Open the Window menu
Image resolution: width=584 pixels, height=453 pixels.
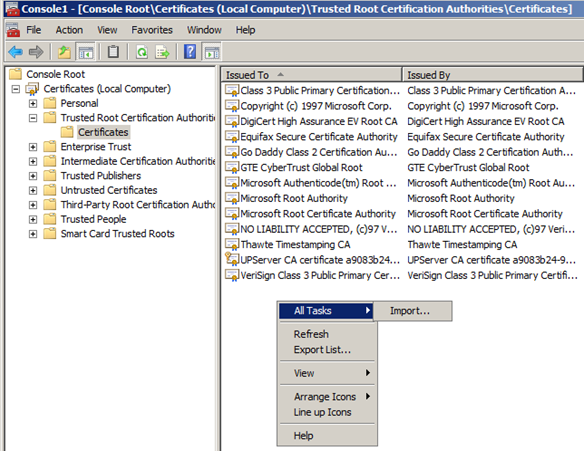204,30
